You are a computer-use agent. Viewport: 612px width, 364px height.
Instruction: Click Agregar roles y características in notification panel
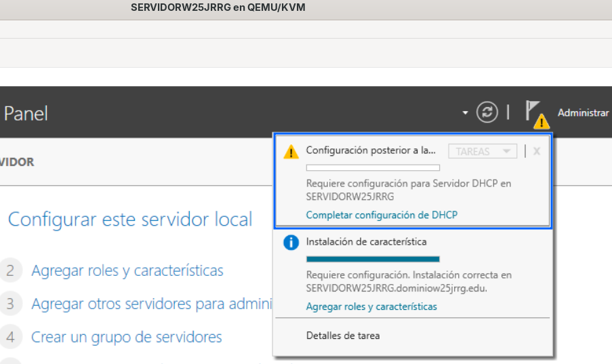point(371,306)
